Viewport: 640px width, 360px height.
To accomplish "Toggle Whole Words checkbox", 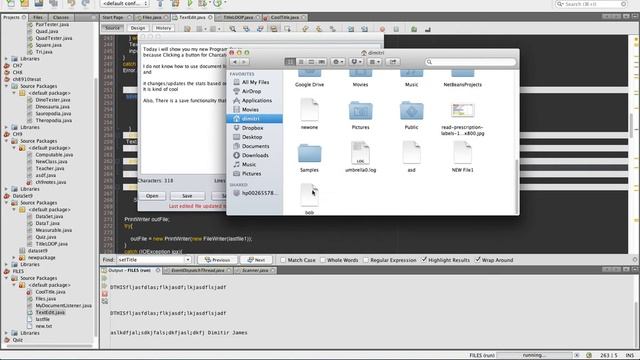I will [x=323, y=260].
